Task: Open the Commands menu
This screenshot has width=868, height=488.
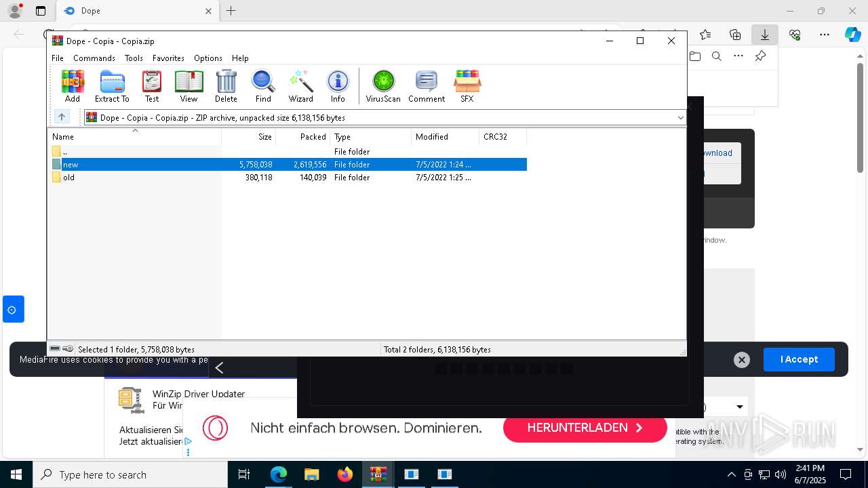Action: click(x=94, y=58)
